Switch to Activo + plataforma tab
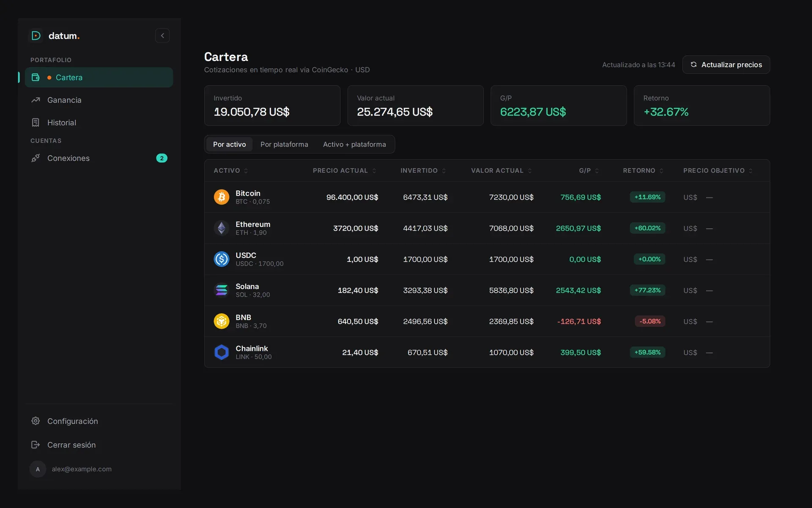Viewport: 812px width, 508px height. (354, 144)
